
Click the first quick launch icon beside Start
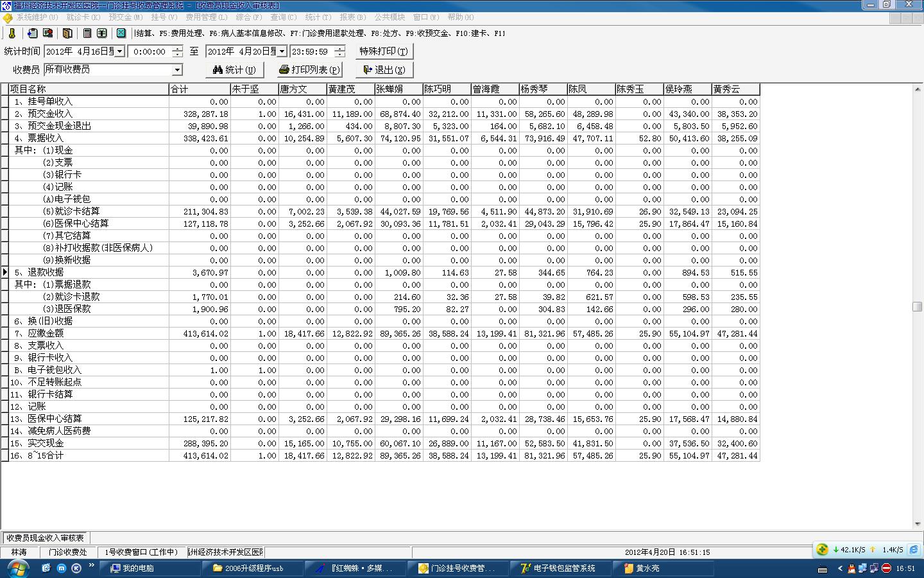click(x=46, y=568)
